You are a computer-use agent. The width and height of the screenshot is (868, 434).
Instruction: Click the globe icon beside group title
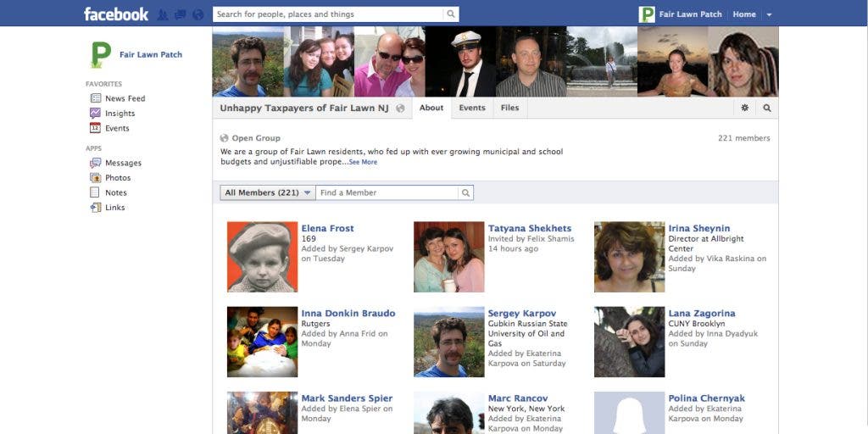point(400,108)
